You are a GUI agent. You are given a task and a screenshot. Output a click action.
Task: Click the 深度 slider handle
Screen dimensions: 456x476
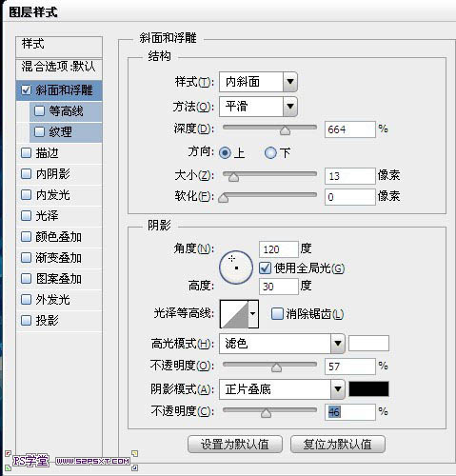(x=285, y=130)
